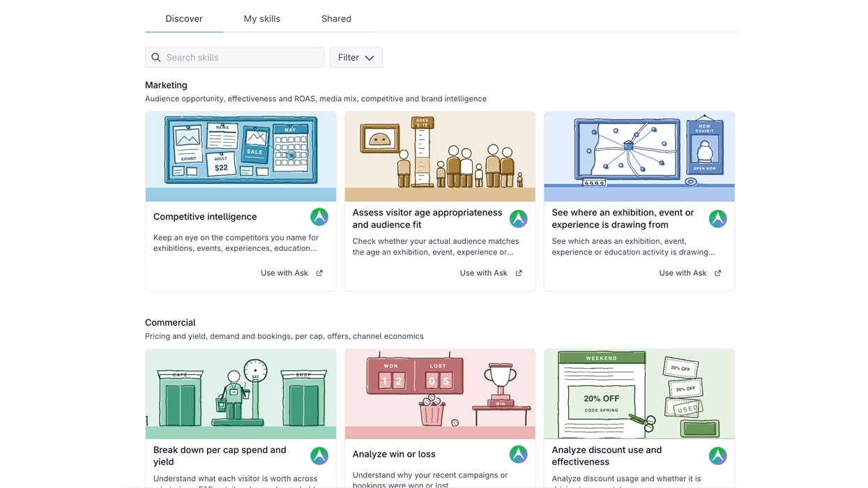Image resolution: width=868 pixels, height=488 pixels.
Task: Switch to the Discover tab
Action: [x=184, y=19]
